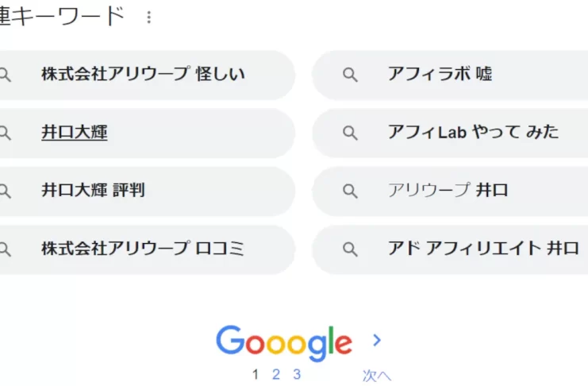Choose 株式会社アリウープ 口コミ suggestion
588x386 pixels.
pyautogui.click(x=143, y=249)
